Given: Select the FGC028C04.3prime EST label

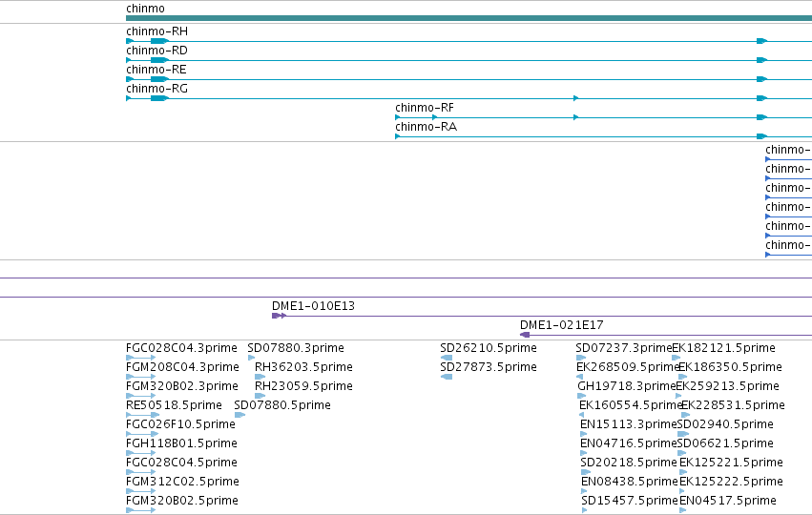Looking at the screenshot, I should (x=181, y=348).
